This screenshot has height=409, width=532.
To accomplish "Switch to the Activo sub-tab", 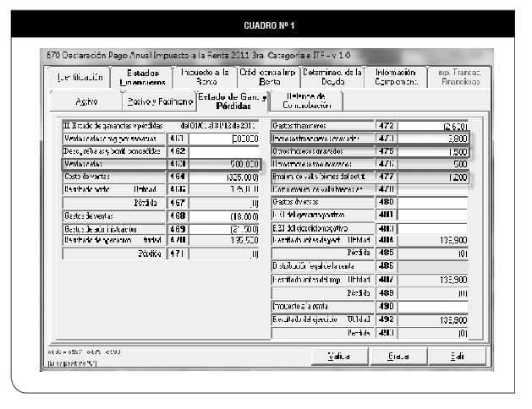I will click(85, 101).
